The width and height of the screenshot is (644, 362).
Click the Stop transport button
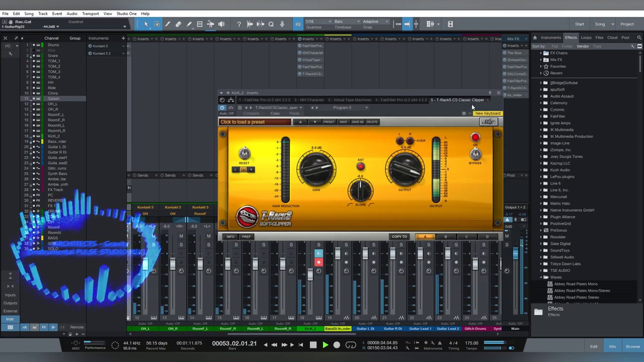[x=313, y=345]
